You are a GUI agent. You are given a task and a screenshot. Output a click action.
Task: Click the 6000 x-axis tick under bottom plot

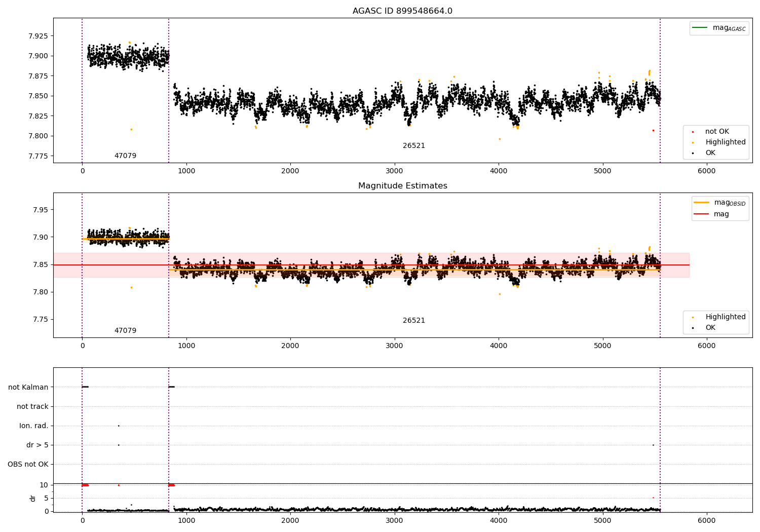click(707, 520)
